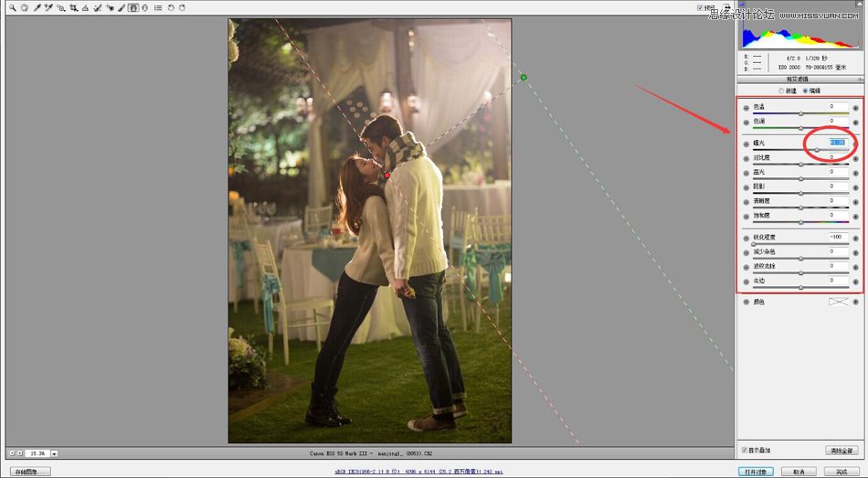Select the Graduated Filter tool
This screenshot has height=478, width=868.
pos(133,7)
